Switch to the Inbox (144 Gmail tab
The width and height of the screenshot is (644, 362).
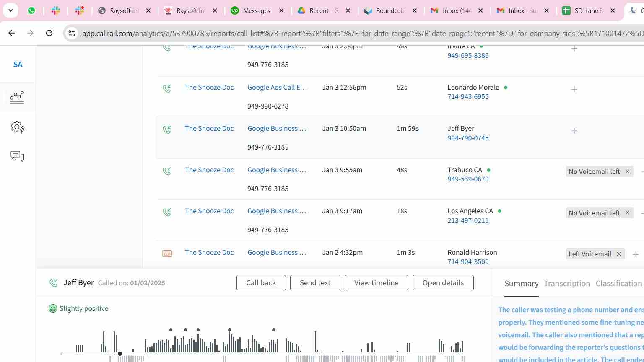tap(457, 10)
